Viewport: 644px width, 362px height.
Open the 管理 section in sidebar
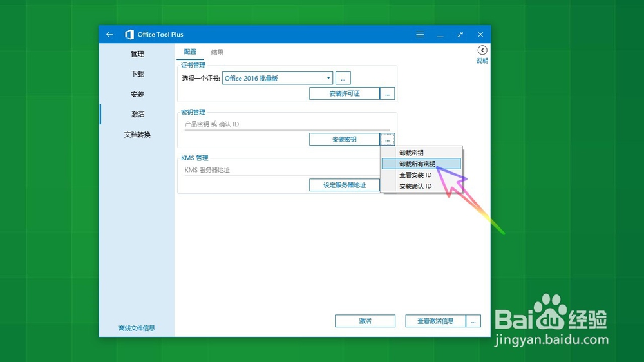tap(137, 54)
